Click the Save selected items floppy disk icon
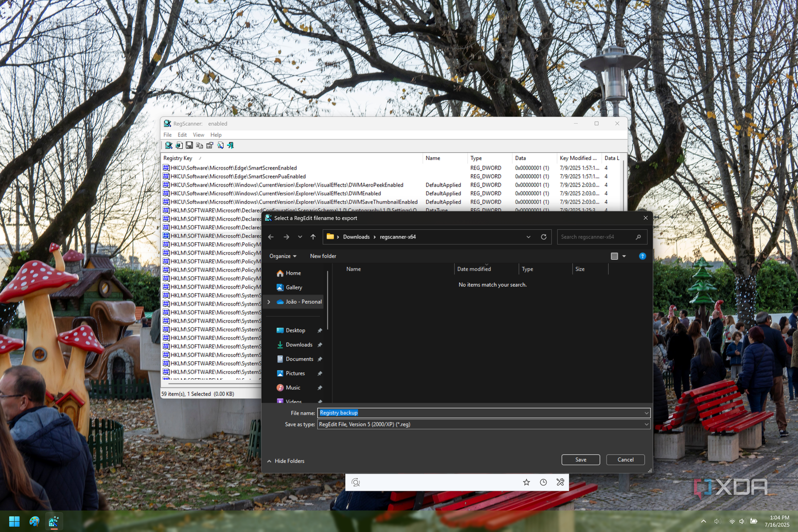This screenshot has width=798, height=532. click(189, 145)
